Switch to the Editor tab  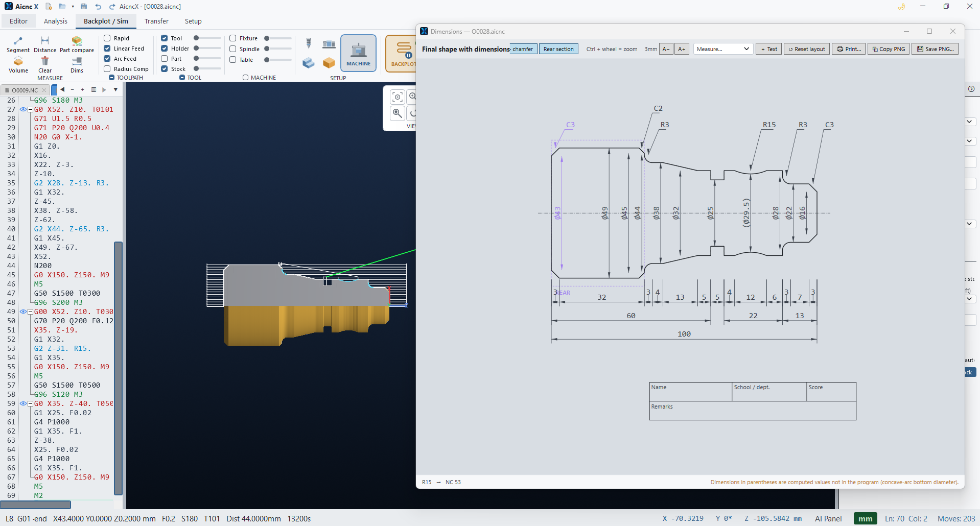(x=18, y=21)
